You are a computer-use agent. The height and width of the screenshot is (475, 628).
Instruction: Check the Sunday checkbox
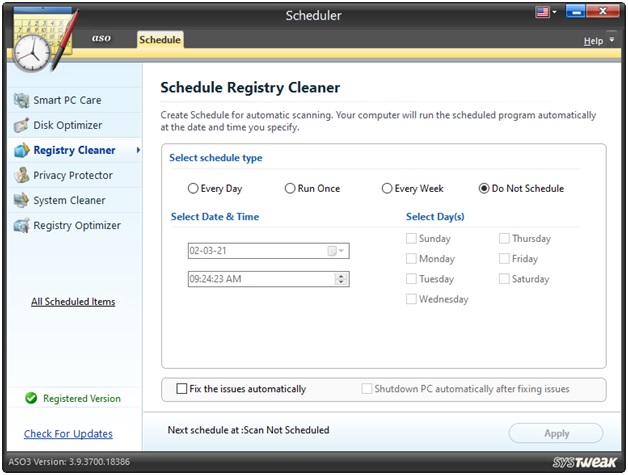pyautogui.click(x=411, y=238)
